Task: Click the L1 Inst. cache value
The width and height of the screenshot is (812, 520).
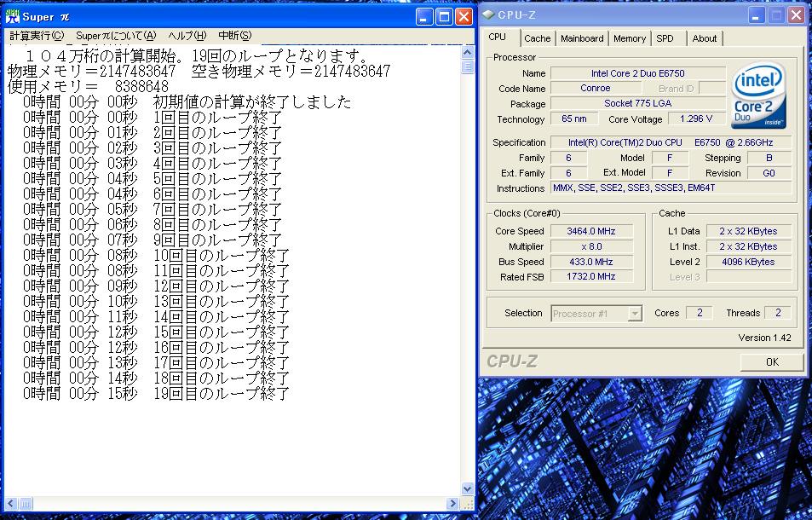Action: [748, 246]
